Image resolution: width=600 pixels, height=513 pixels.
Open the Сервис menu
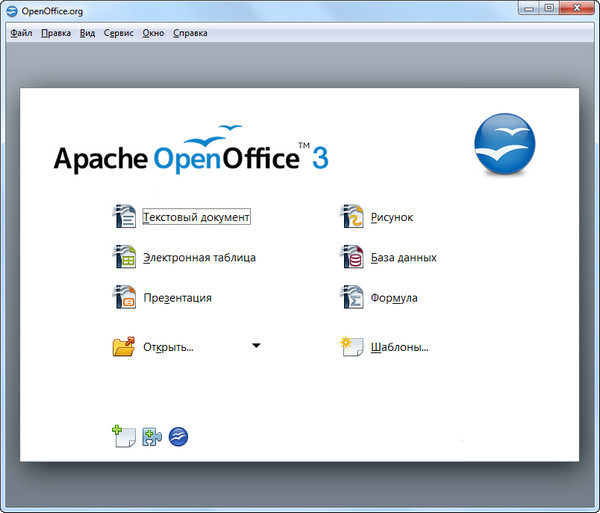[118, 33]
